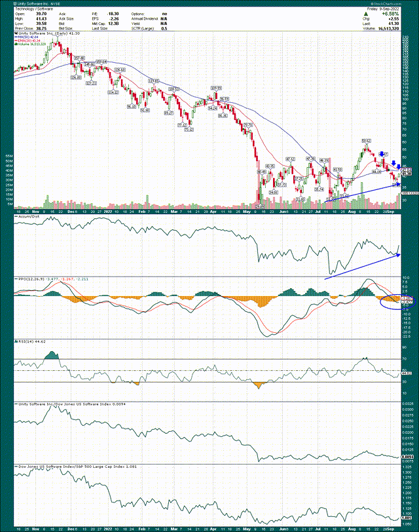The width and height of the screenshot is (419, 532).
Task: Click the header Volume value 16,513,320
Action: (x=388, y=29)
